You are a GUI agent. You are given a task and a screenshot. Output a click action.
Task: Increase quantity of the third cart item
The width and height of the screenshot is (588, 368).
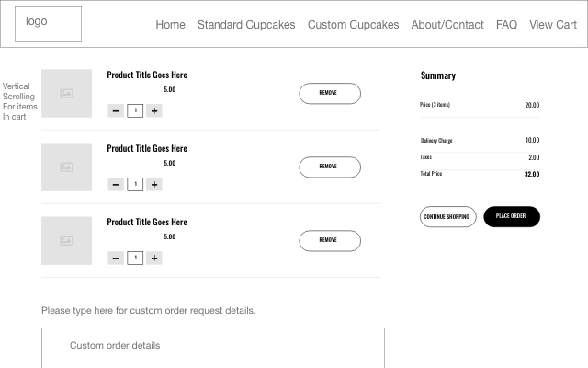154,258
